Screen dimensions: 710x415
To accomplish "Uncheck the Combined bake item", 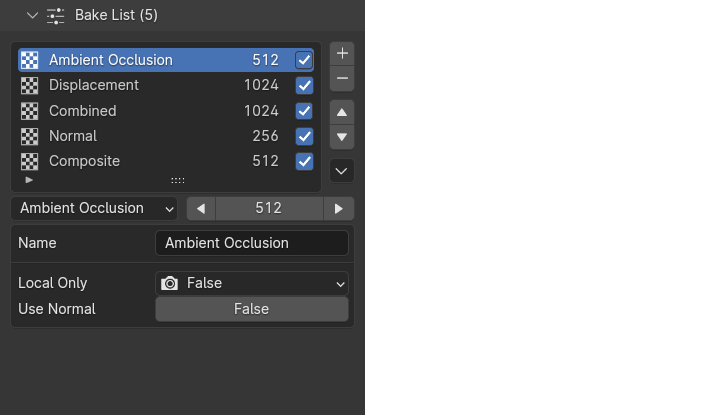I will pos(304,111).
